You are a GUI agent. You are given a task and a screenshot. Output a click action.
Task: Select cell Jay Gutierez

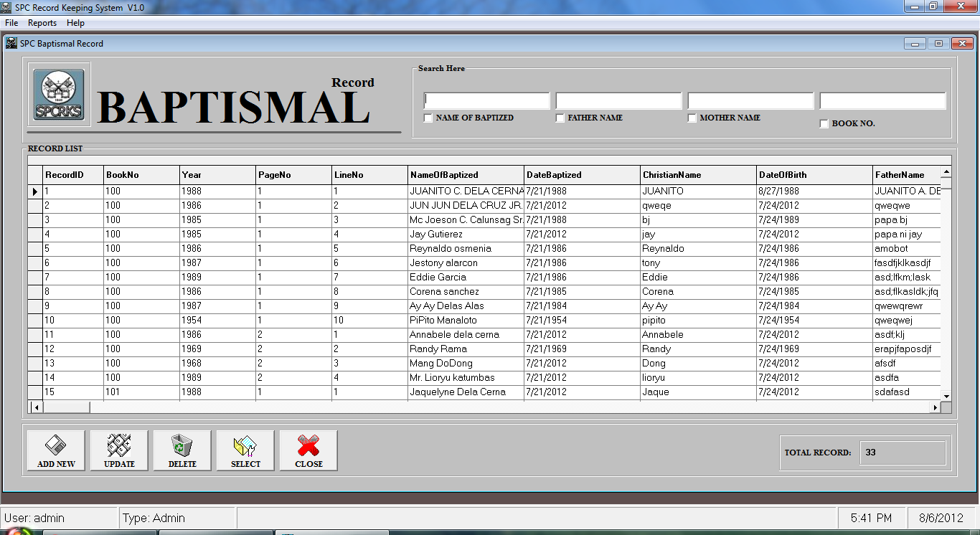pos(466,235)
